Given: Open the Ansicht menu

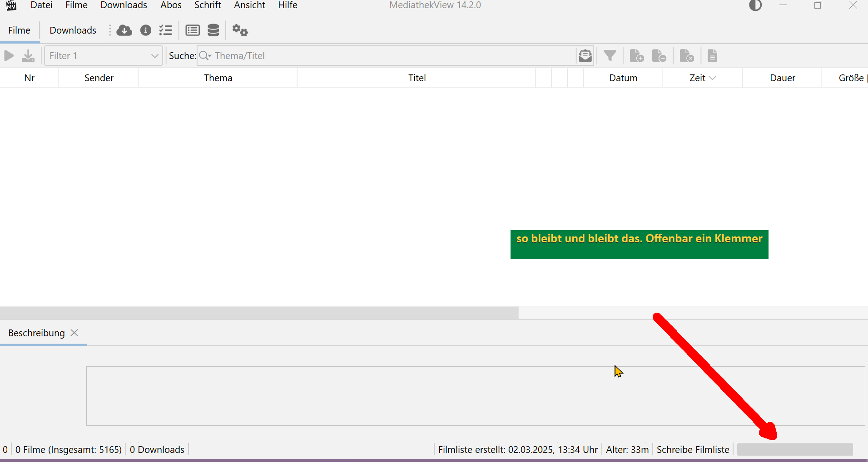Looking at the screenshot, I should tap(249, 5).
